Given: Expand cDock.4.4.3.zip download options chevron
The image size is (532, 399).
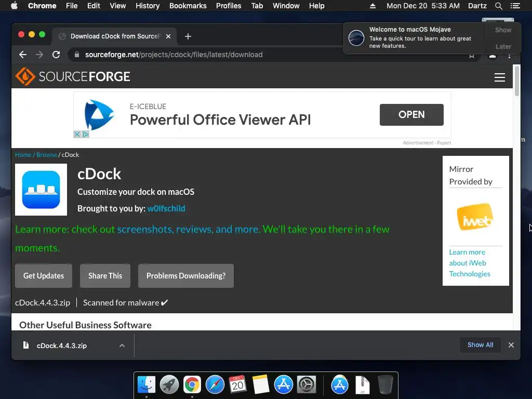Looking at the screenshot, I should click(x=122, y=345).
